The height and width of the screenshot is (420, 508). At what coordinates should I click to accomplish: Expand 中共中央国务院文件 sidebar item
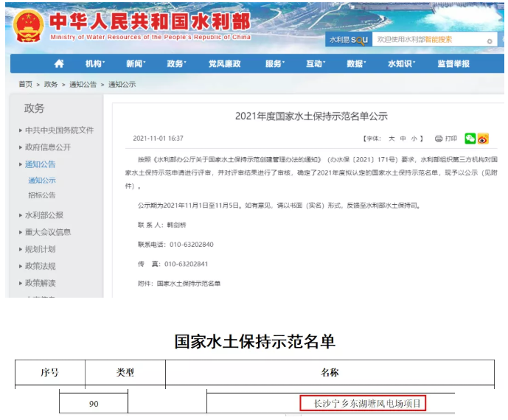click(x=59, y=130)
